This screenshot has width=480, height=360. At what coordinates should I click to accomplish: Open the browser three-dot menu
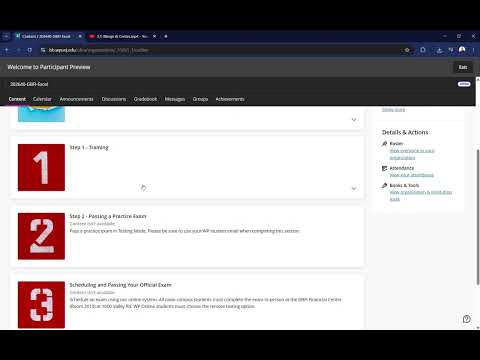pos(473,50)
